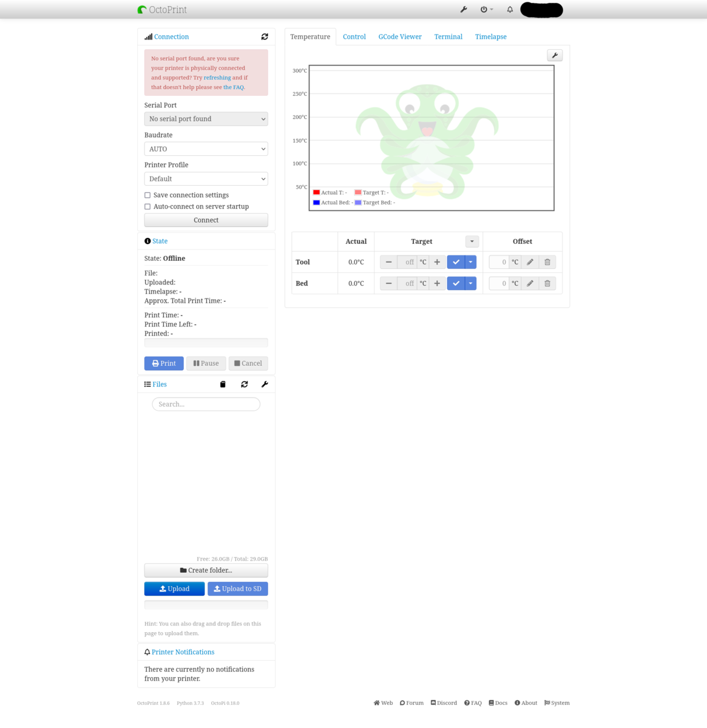The height and width of the screenshot is (728, 707).
Task: Refresh the file list icon
Action: (x=245, y=385)
